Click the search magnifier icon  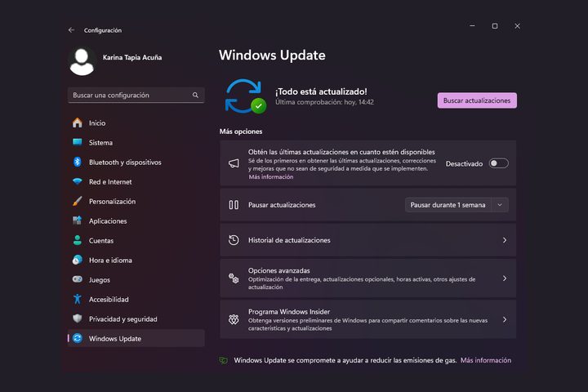[x=195, y=96]
